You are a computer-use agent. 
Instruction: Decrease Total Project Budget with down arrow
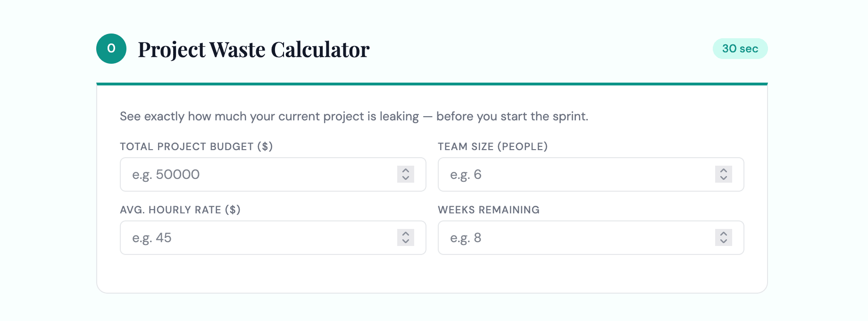406,178
